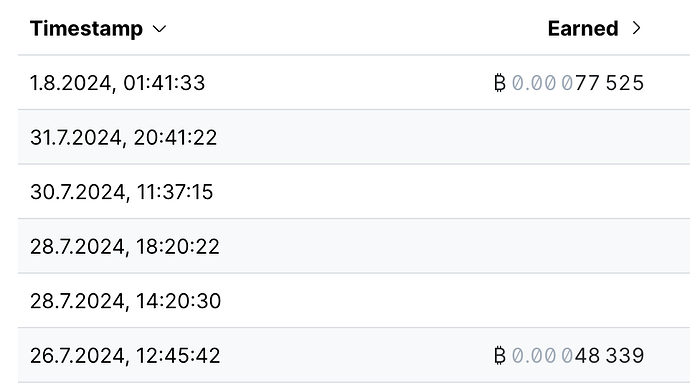Click the Earned column header text

pyautogui.click(x=583, y=29)
